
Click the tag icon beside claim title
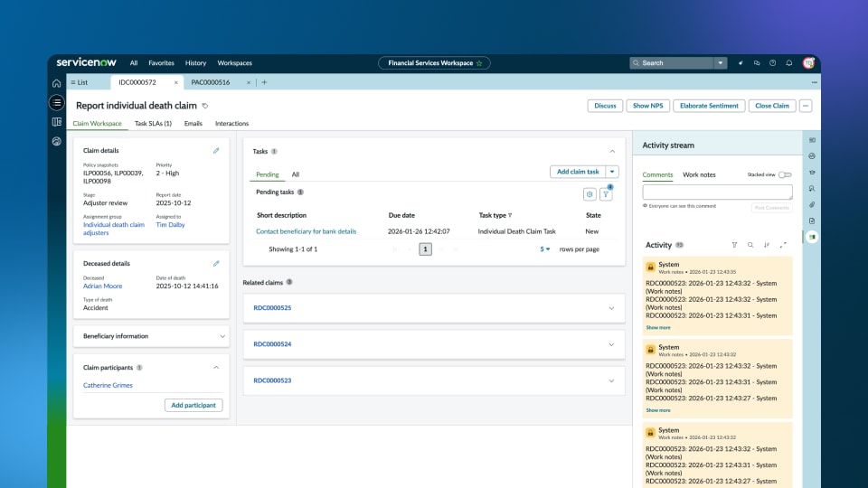tap(205, 106)
